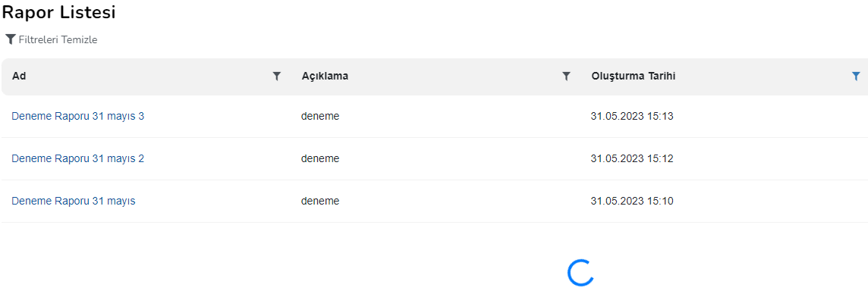Sort by the Oluşturma Tarihi column header
The height and width of the screenshot is (300, 868).
coord(634,77)
